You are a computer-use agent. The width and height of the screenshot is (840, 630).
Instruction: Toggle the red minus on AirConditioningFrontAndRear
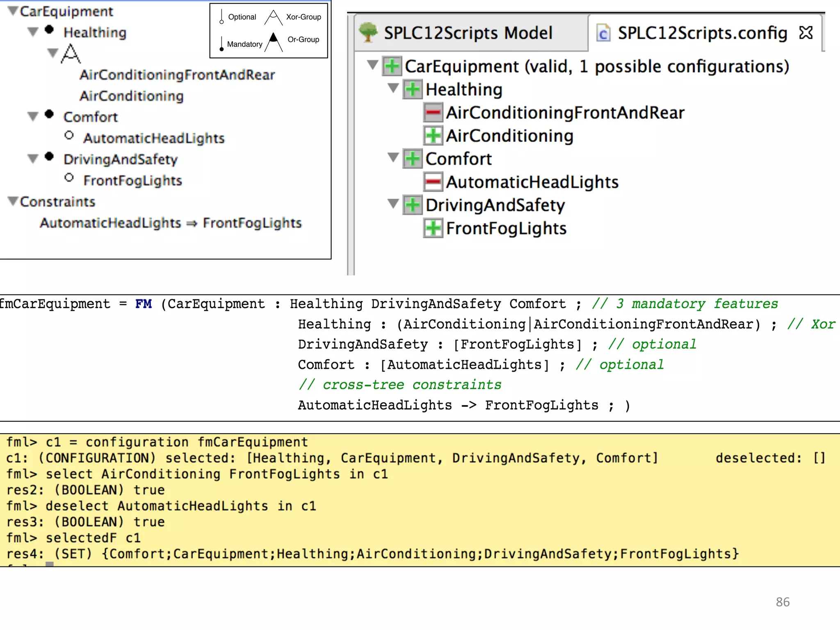coord(433,112)
